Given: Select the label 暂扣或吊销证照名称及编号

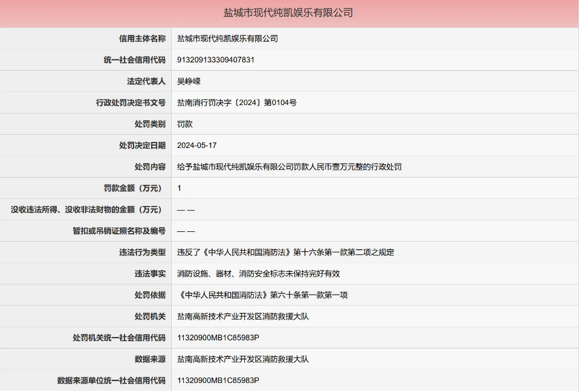Looking at the screenshot, I should click(119, 231).
